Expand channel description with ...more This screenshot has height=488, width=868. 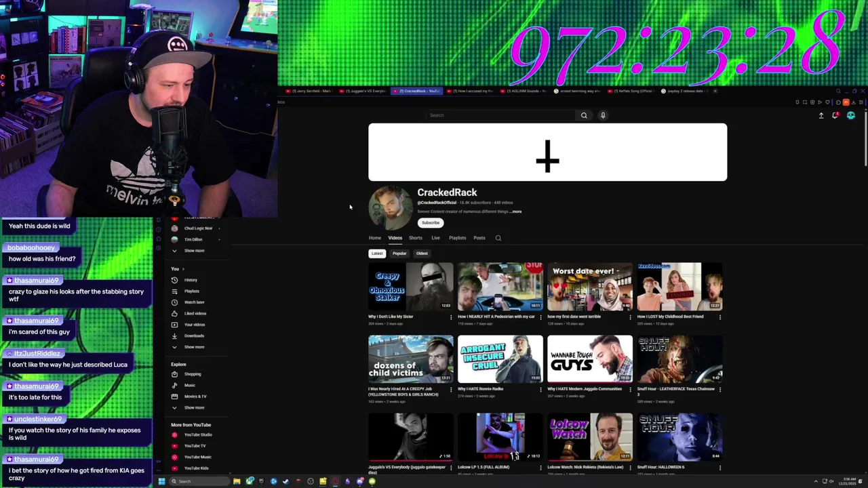(516, 212)
